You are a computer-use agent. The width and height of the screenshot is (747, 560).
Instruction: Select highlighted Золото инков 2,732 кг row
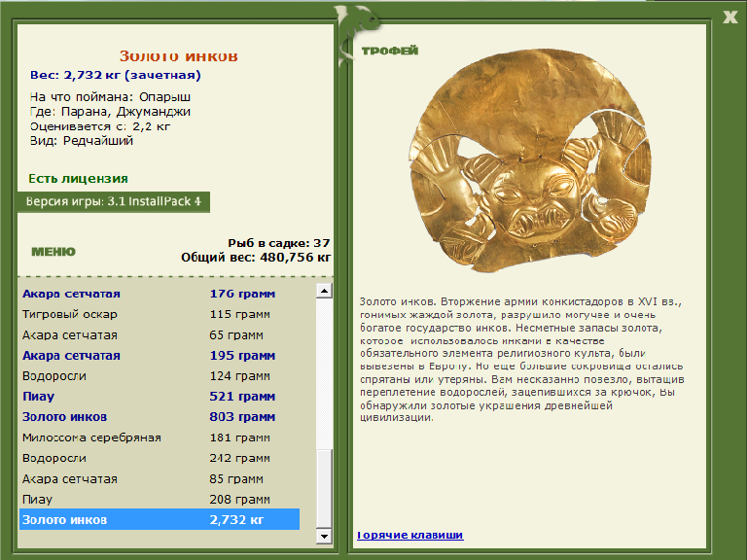160,519
